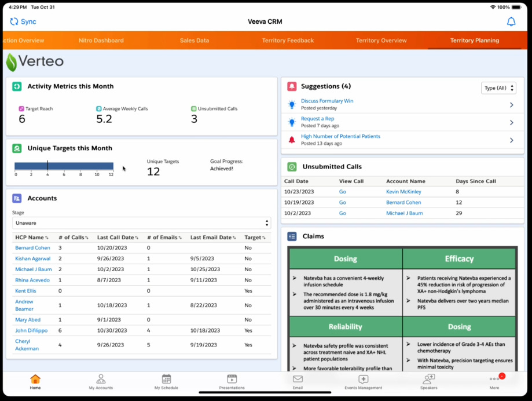
Task: Click Posted 13 days ago text
Action: (x=321, y=144)
